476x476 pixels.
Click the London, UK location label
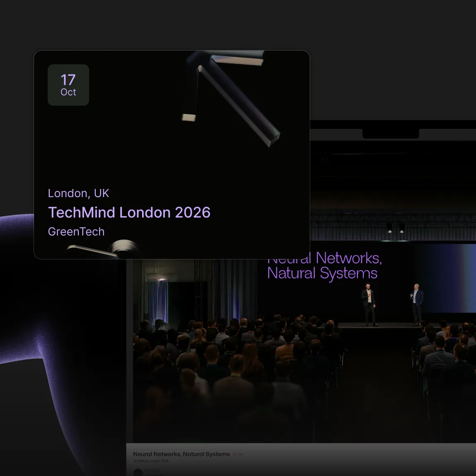[x=78, y=193]
